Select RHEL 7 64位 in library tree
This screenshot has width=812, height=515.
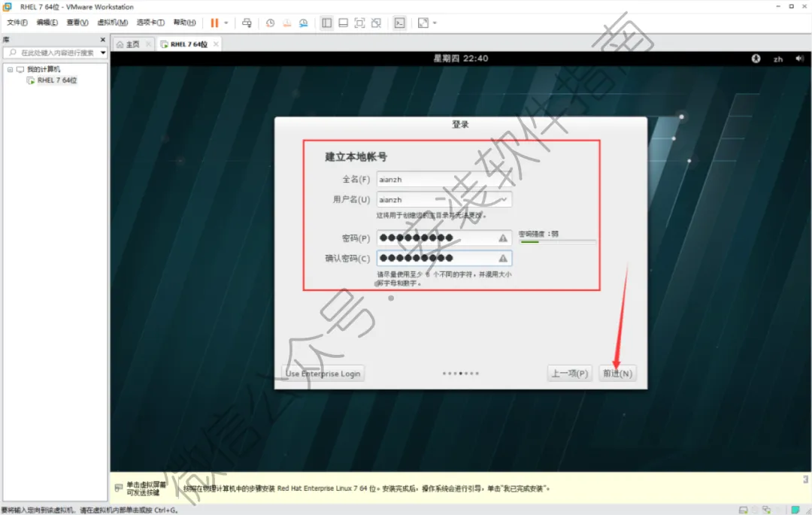click(x=57, y=80)
